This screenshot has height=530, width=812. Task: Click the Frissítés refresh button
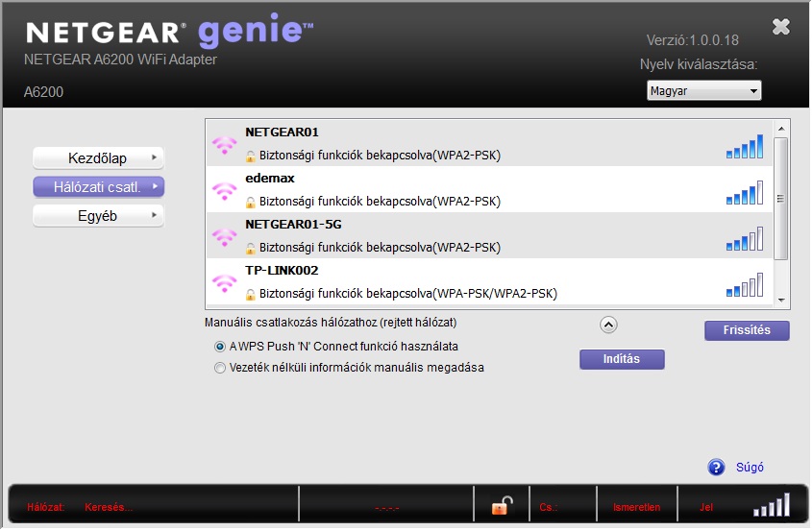click(x=747, y=330)
